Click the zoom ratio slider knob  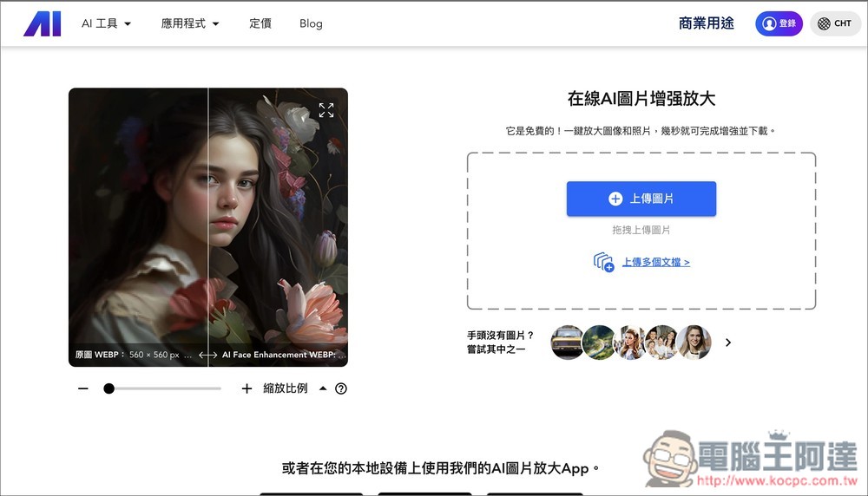point(109,388)
